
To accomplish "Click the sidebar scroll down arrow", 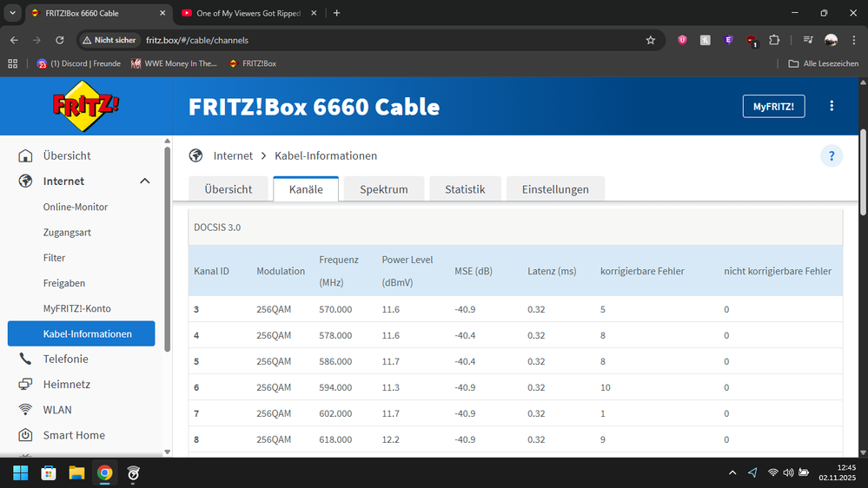I will click(x=167, y=452).
